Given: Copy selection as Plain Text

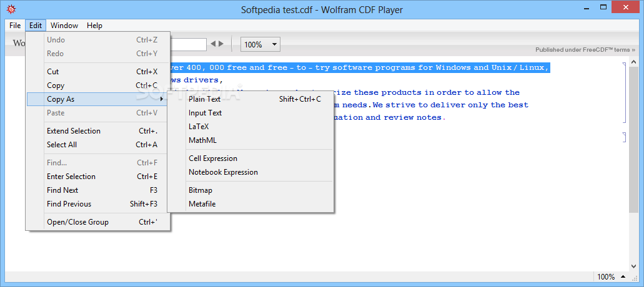Looking at the screenshot, I should click(x=250, y=99).
